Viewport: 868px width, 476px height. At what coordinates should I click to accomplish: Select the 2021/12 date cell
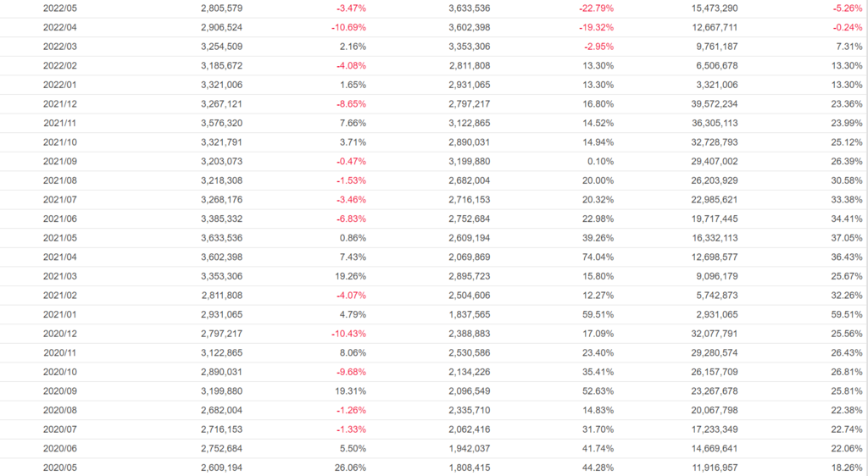[60, 104]
